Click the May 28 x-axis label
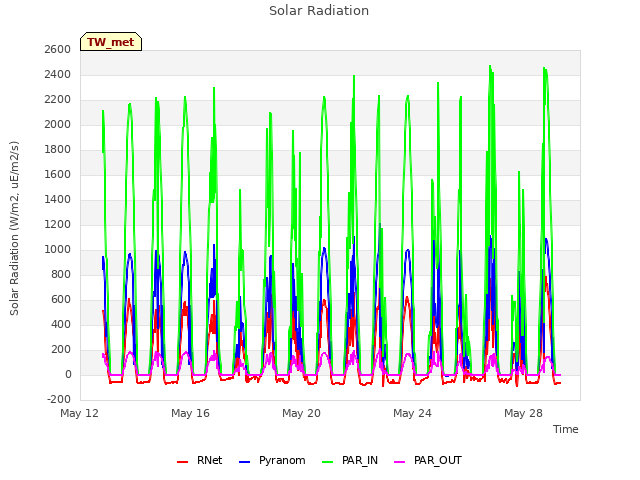Image resolution: width=640 pixels, height=480 pixels. point(523,413)
